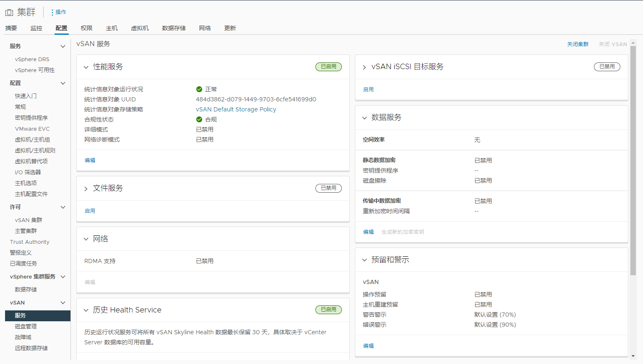Click 已禁用 badge on 文件服务
The image size is (643, 364).
pyautogui.click(x=328, y=188)
